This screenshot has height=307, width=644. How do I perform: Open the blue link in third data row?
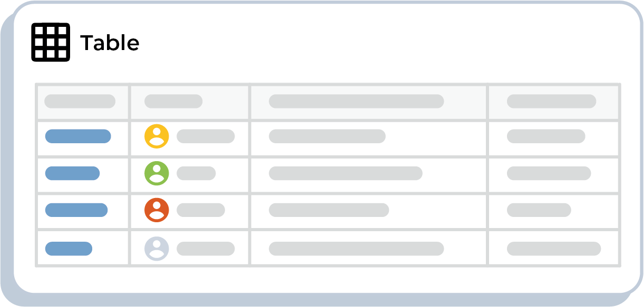click(76, 210)
